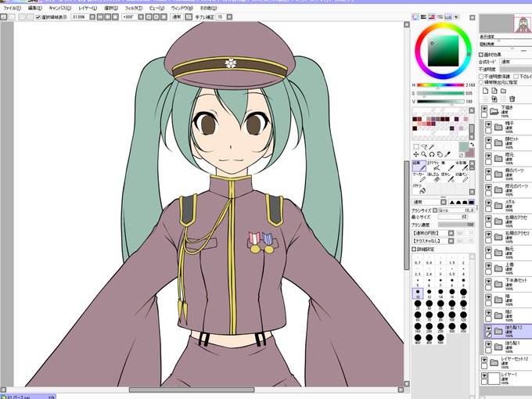Screen dimensions: 532x399
Task: Select the ぼかし blur tool
Action: pyautogui.click(x=448, y=178)
